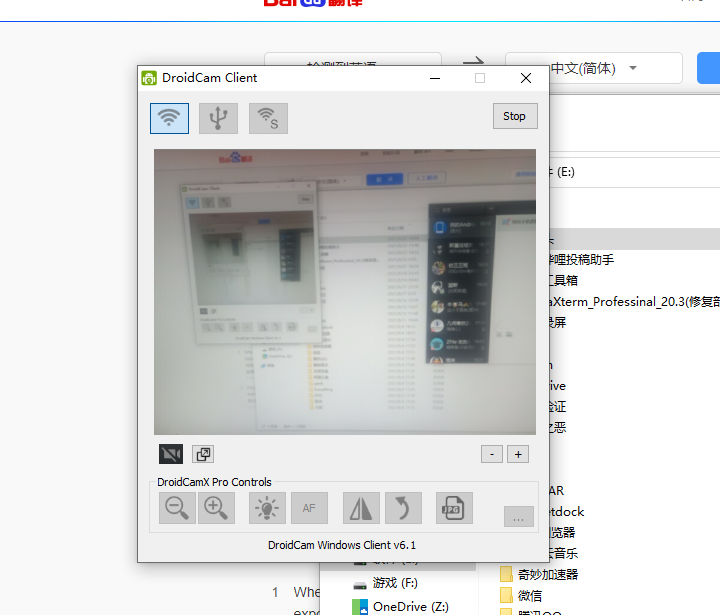
Task: Click the pop-out video window icon
Action: pos(203,454)
